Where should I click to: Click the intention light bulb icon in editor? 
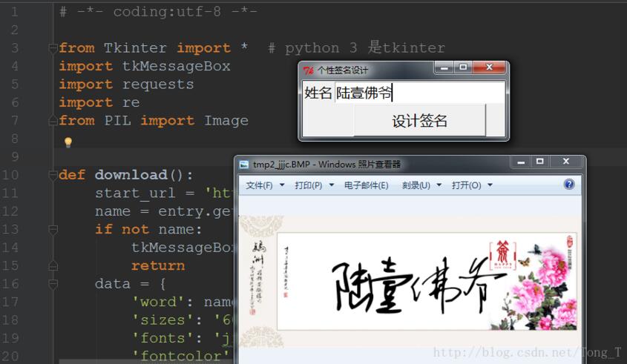point(68,142)
